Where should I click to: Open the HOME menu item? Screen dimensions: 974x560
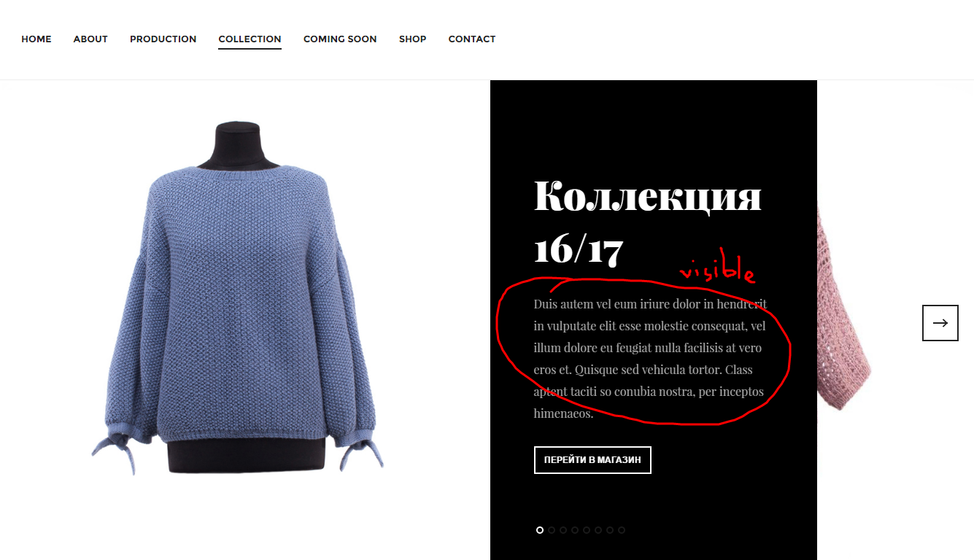36,39
